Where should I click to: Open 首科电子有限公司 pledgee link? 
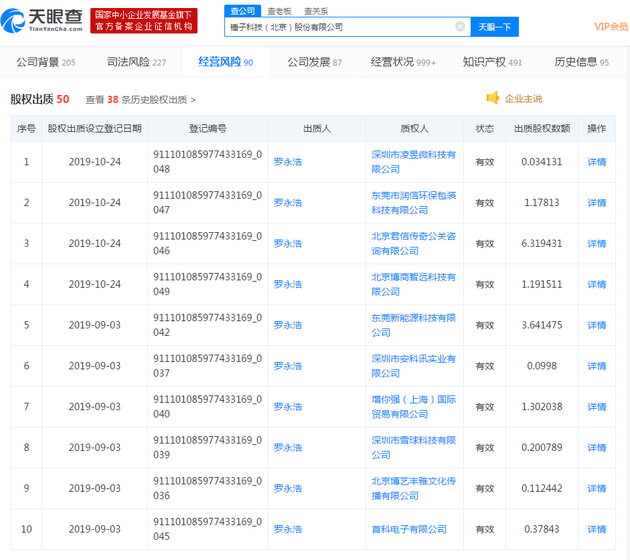pos(409,529)
